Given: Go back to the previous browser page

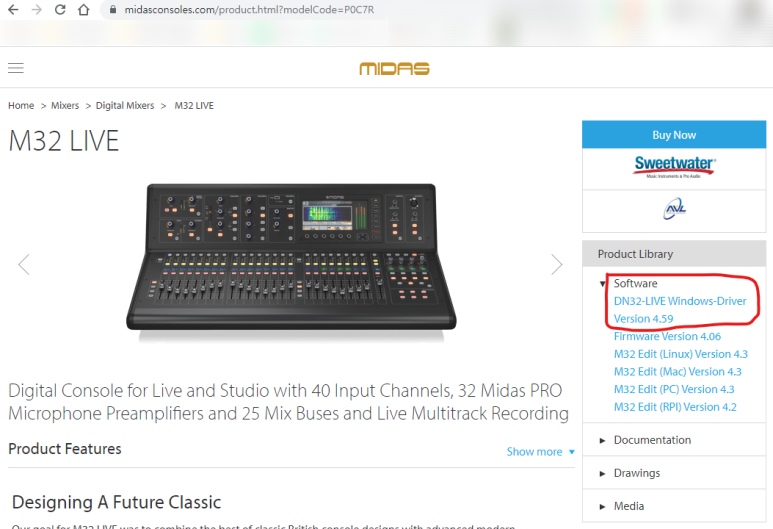Looking at the screenshot, I should click(x=13, y=9).
